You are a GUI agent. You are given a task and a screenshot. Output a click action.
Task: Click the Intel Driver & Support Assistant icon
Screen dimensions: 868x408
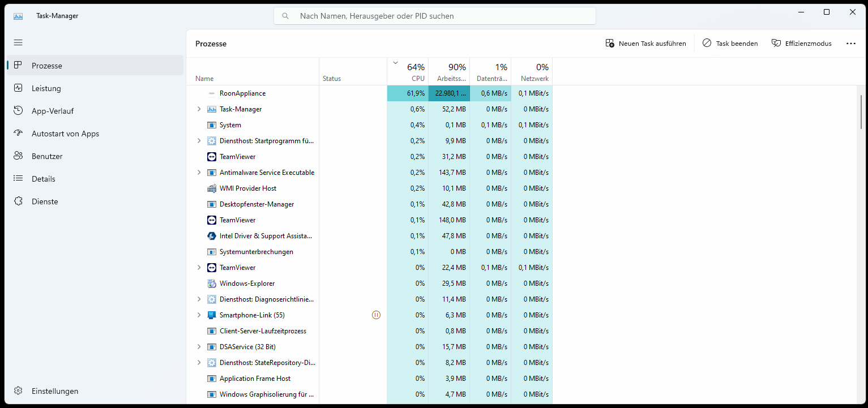212,236
